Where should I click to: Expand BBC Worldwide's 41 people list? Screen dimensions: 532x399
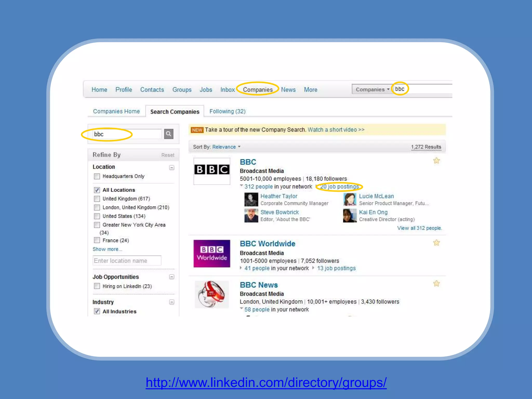click(x=241, y=268)
